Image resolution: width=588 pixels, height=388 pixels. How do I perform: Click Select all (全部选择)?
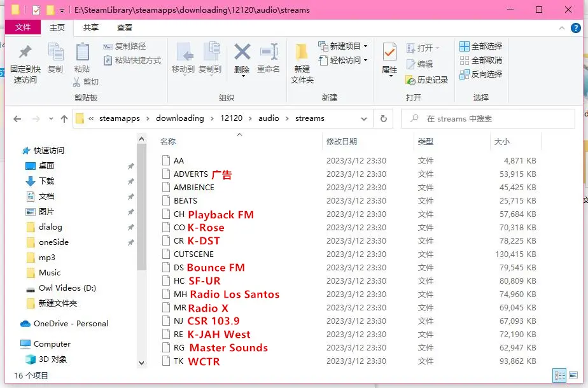click(480, 46)
